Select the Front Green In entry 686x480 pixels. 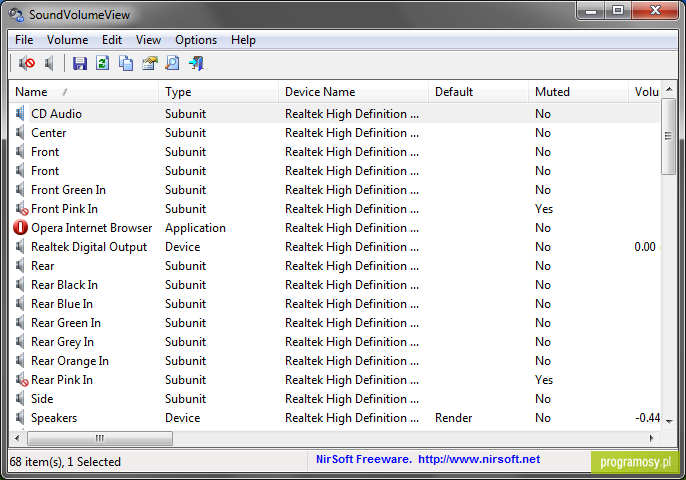[68, 189]
